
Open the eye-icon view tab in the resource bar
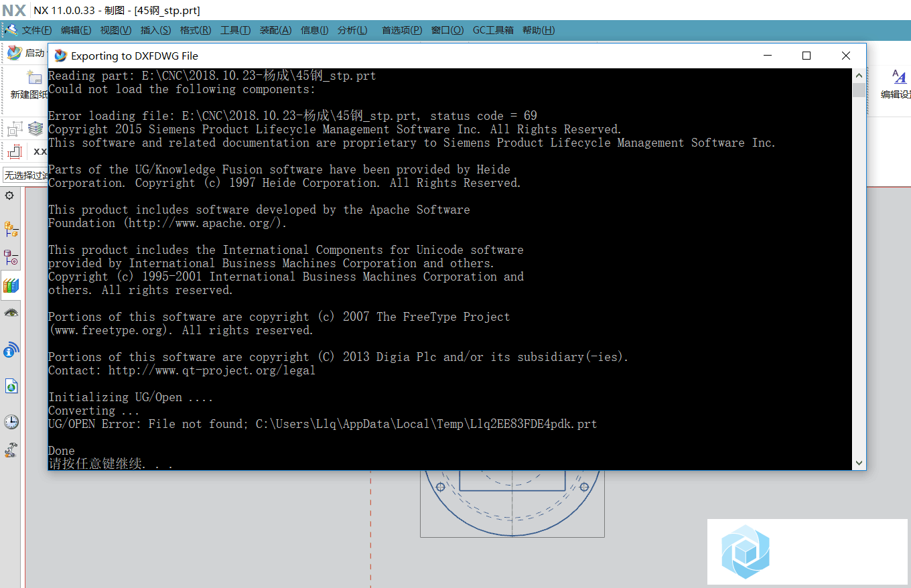point(11,313)
